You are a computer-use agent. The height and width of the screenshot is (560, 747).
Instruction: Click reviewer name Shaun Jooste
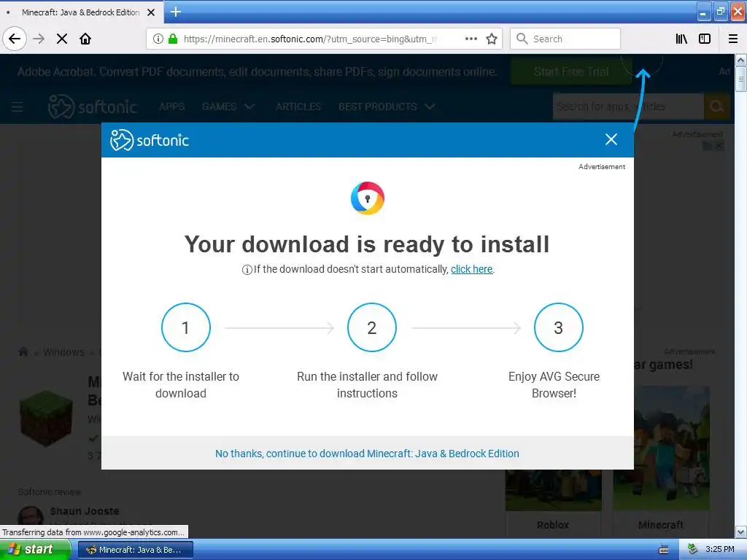tap(85, 511)
